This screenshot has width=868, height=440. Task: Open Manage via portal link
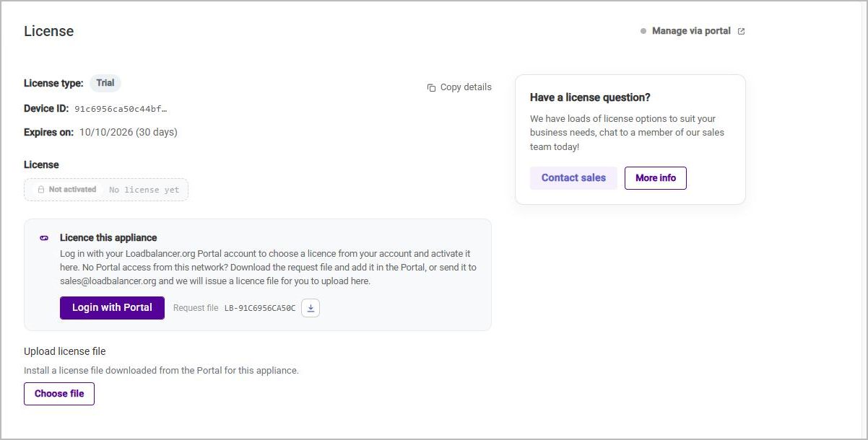[691, 31]
